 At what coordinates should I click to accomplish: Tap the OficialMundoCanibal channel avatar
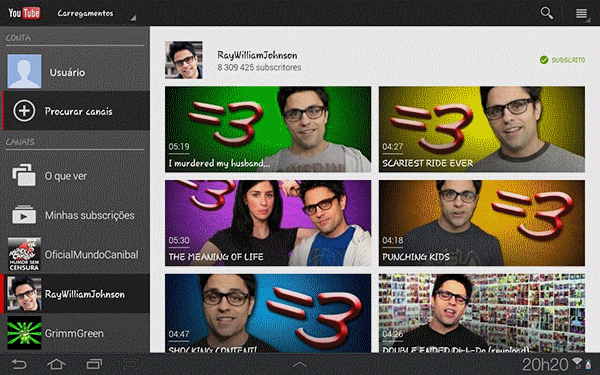(24, 254)
